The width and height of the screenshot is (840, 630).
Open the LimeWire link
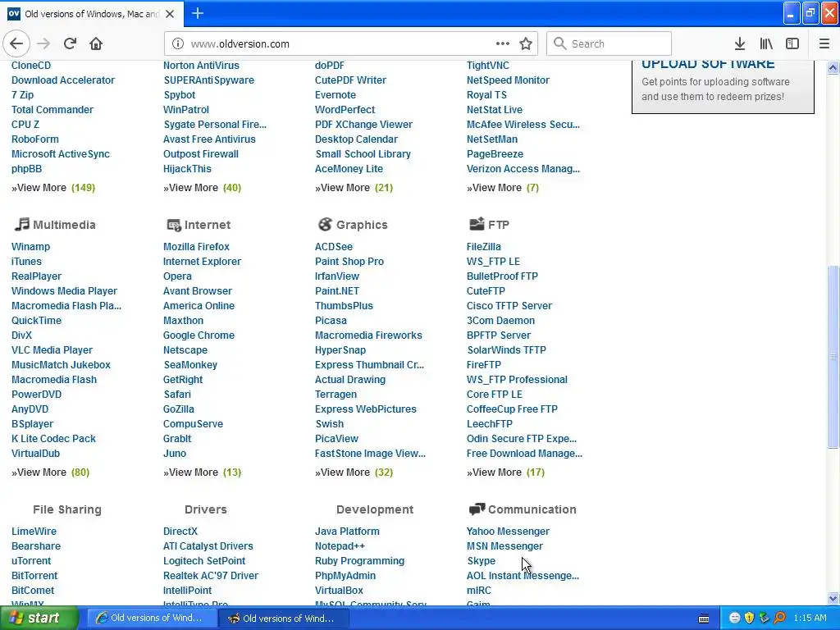coord(34,531)
